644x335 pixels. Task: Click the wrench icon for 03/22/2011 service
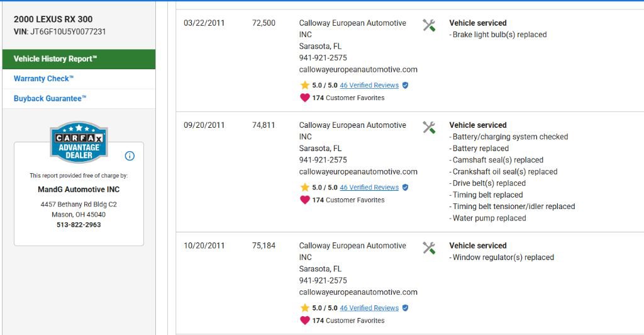429,25
